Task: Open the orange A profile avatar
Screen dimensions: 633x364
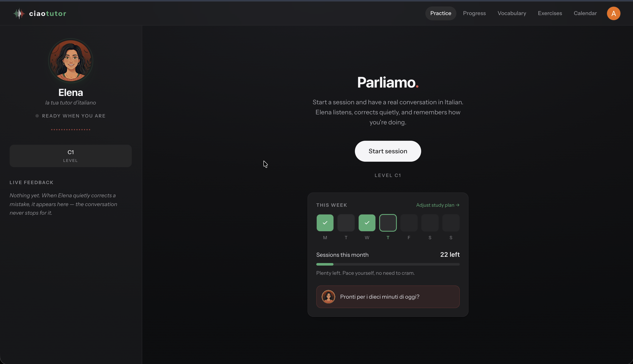Action: coord(613,13)
